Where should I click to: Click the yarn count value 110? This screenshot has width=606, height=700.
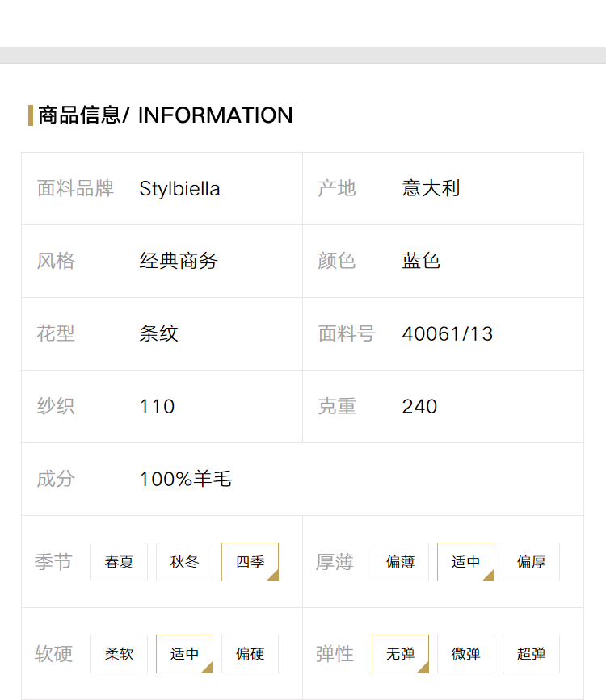point(158,406)
